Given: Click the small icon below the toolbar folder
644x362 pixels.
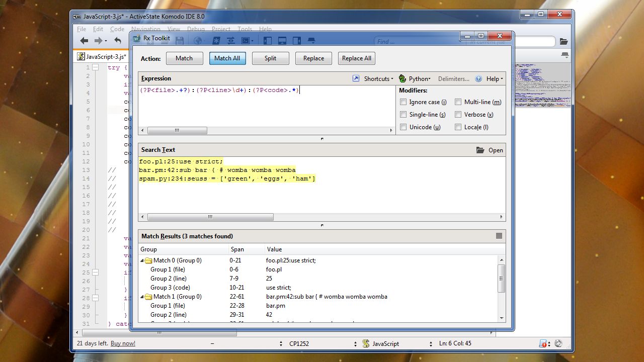Looking at the screenshot, I should (565, 55).
